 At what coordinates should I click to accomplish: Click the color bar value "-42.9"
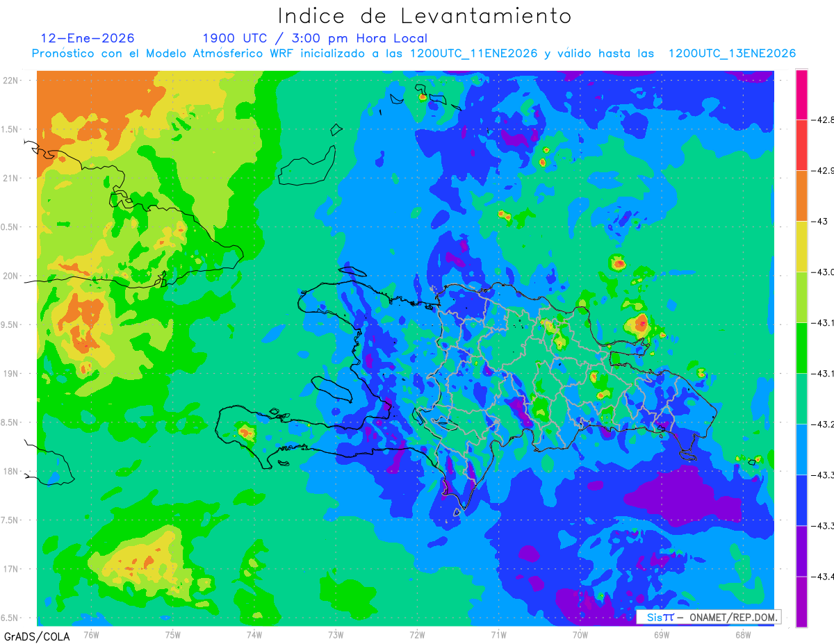pos(824,171)
